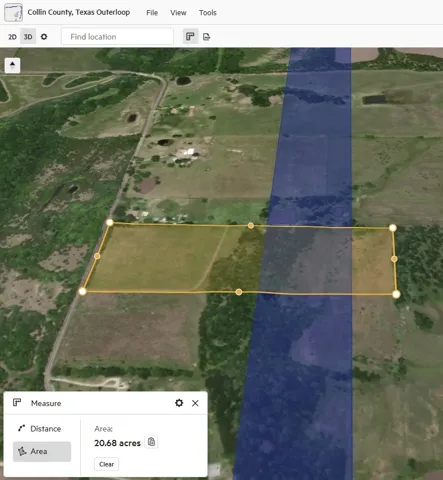This screenshot has width=443, height=480.
Task: Click the bottom-right polygon corner vertex
Action: click(396, 294)
